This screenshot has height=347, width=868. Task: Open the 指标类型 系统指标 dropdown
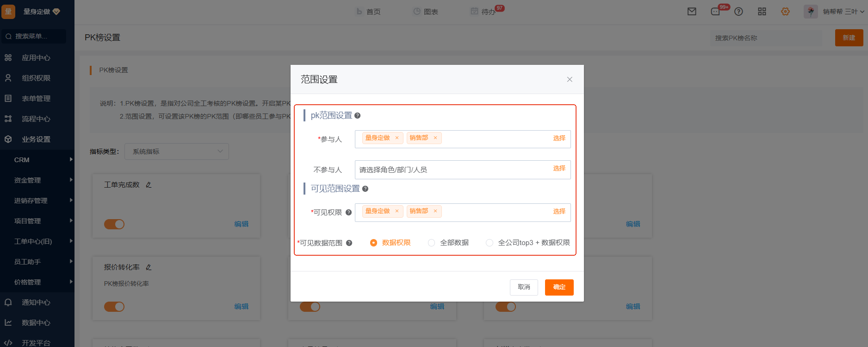coord(176,151)
